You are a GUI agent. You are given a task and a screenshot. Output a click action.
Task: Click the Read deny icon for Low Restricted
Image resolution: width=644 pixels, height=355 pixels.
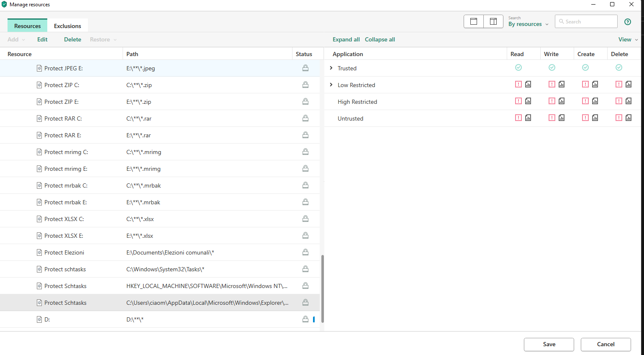tap(518, 85)
